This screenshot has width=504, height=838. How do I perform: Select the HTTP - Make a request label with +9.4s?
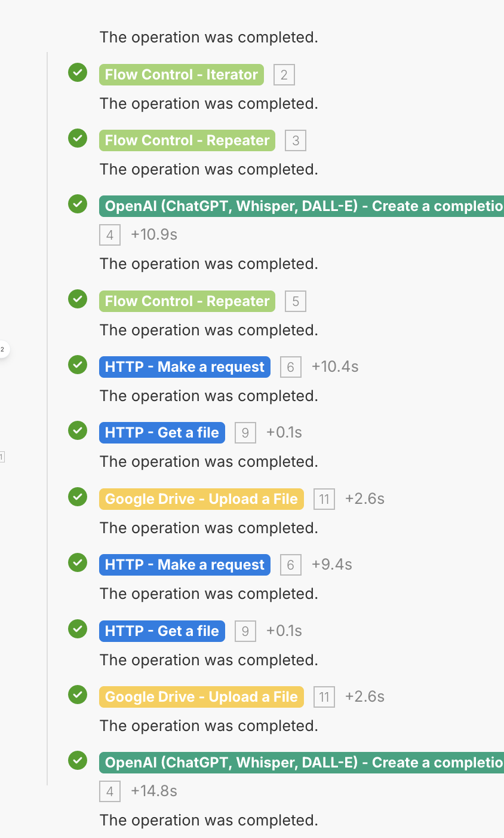pos(185,565)
